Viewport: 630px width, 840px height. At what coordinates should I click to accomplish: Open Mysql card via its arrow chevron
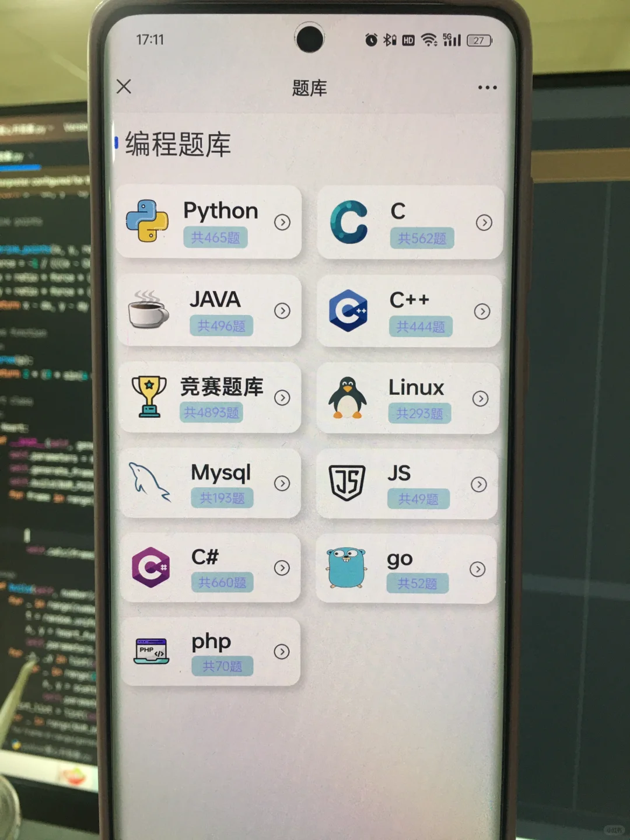282,483
